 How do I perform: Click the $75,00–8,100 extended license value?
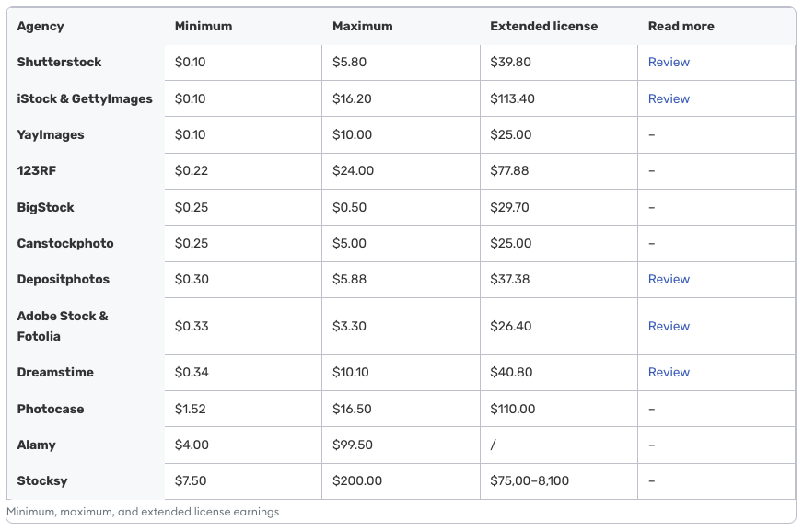[x=530, y=480]
